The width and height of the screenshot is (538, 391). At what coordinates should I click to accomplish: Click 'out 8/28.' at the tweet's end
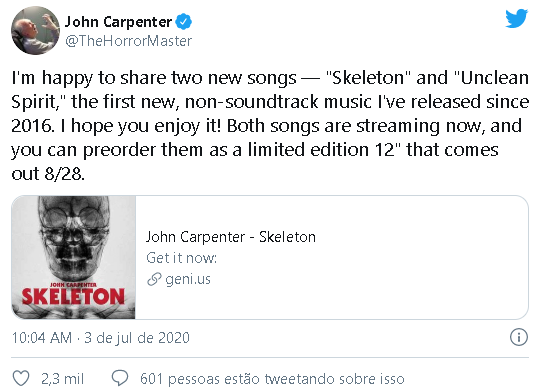(48, 174)
